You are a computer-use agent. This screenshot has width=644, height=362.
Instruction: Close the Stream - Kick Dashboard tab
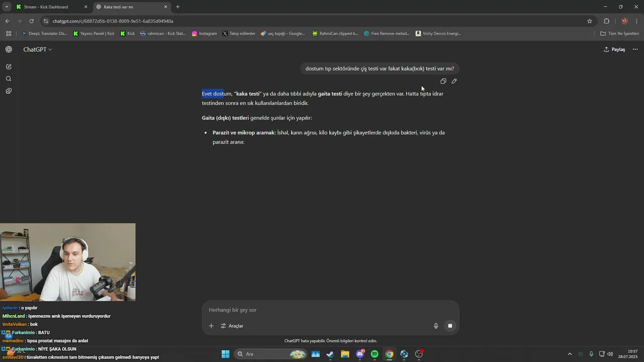[x=86, y=7]
